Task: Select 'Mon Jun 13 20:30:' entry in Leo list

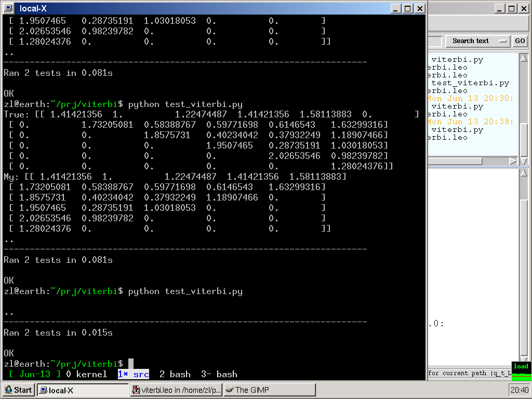Action: click(471, 98)
